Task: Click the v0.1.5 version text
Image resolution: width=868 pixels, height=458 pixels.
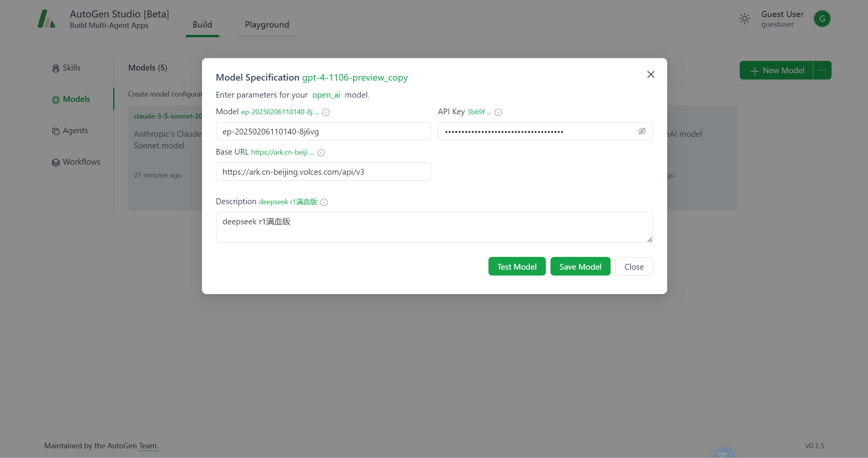Action: 815,446
